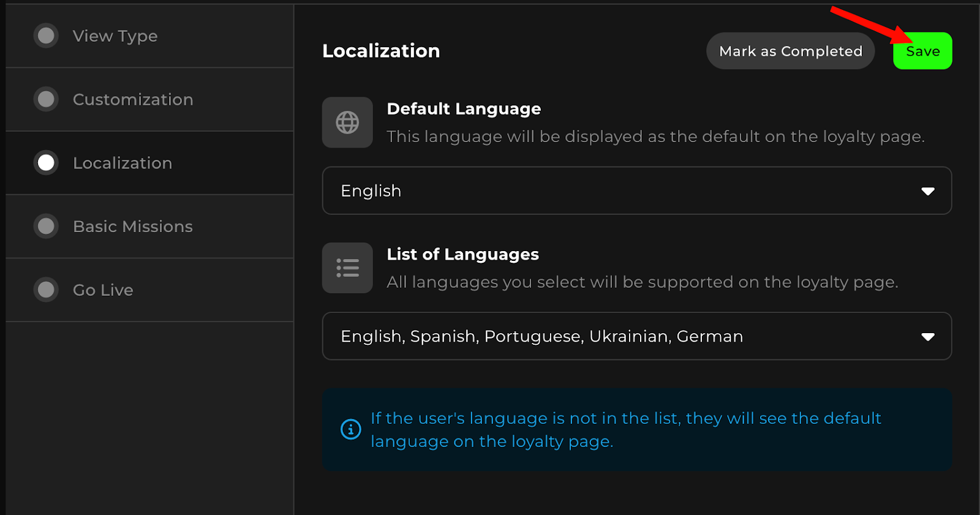Click the arrow on the languages list selector
This screenshot has width=980, height=515.
tap(927, 337)
